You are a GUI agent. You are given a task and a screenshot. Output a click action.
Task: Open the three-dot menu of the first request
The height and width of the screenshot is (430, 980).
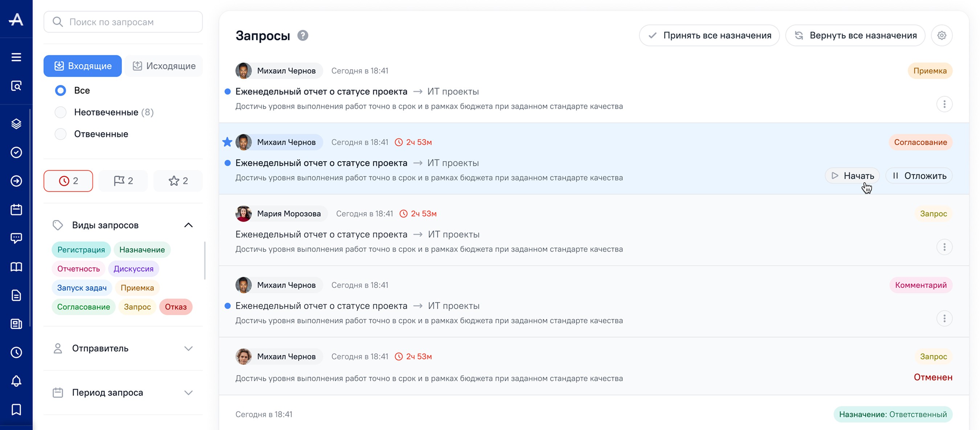pos(944,104)
